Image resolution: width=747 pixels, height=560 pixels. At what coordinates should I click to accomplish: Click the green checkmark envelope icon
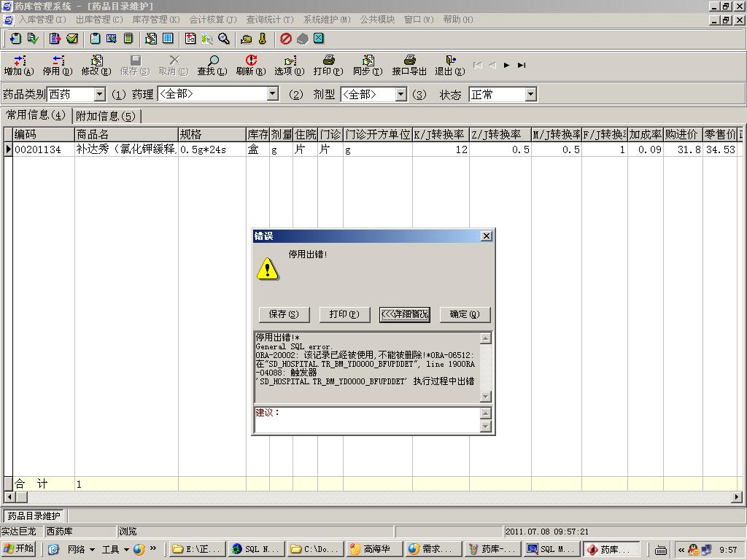[72, 39]
